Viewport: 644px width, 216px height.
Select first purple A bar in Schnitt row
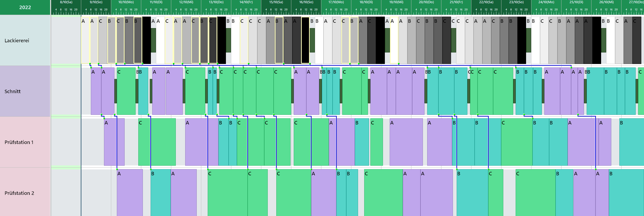[x=96, y=91]
